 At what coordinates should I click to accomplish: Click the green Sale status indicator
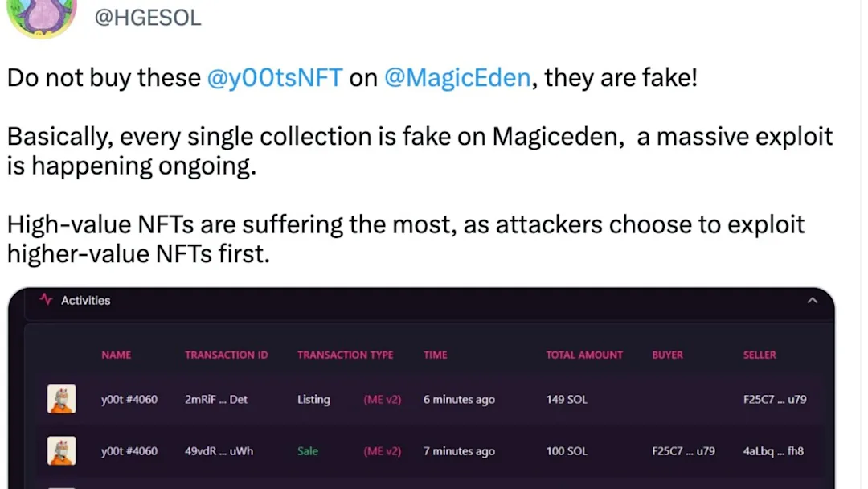click(x=307, y=451)
